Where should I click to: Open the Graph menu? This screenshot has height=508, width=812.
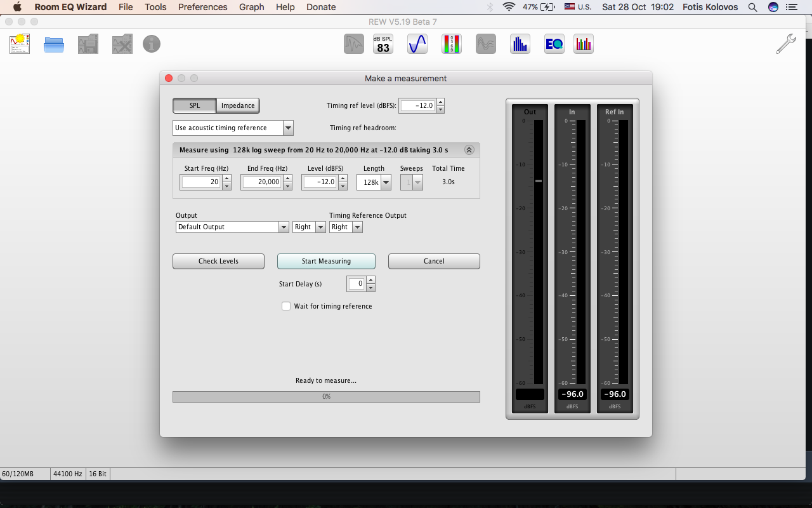[x=252, y=7]
